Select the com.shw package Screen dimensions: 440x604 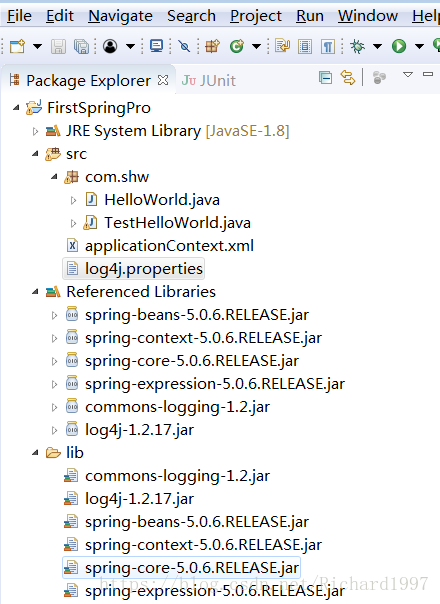coord(117,177)
